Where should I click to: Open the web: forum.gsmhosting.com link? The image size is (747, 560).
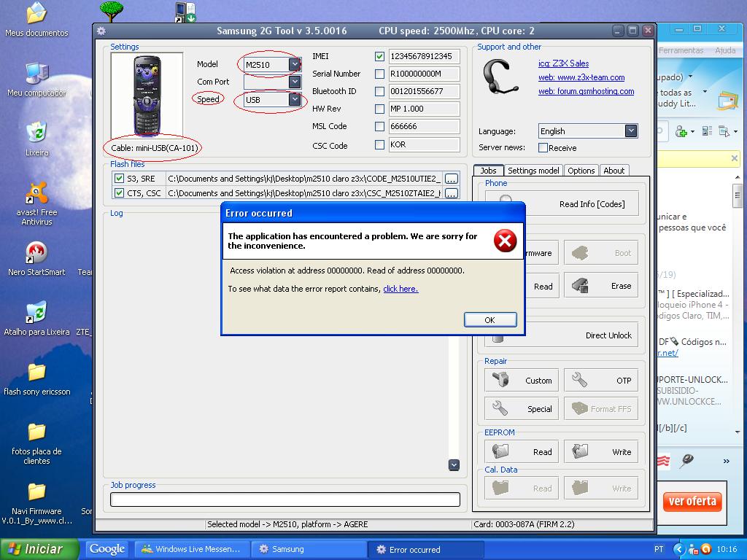click(x=586, y=91)
